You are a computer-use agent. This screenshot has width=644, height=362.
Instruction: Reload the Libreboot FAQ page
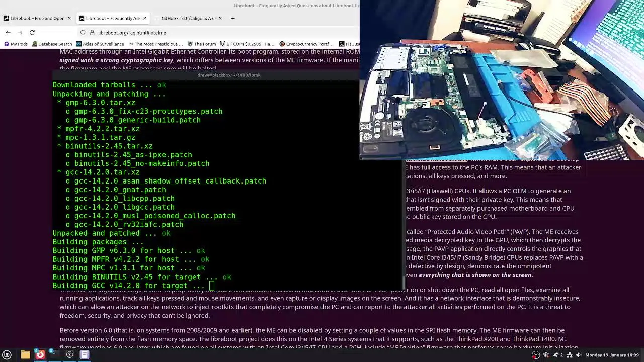[32, 33]
